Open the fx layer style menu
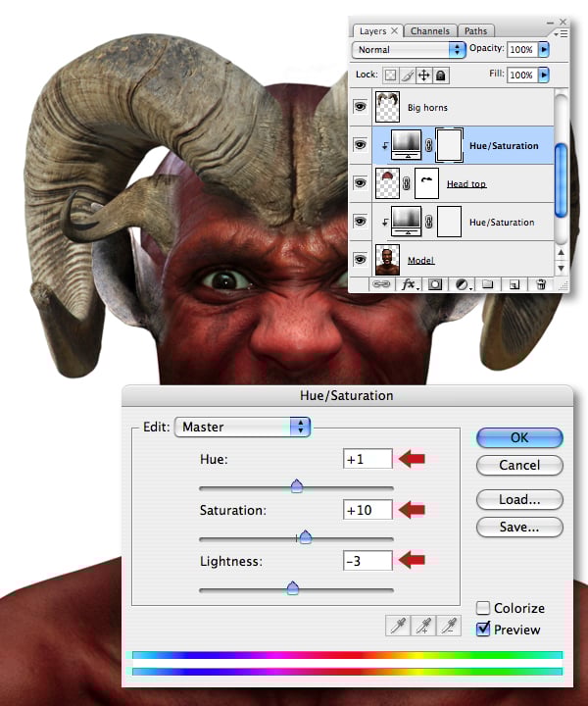This screenshot has height=706, width=588. 409,284
